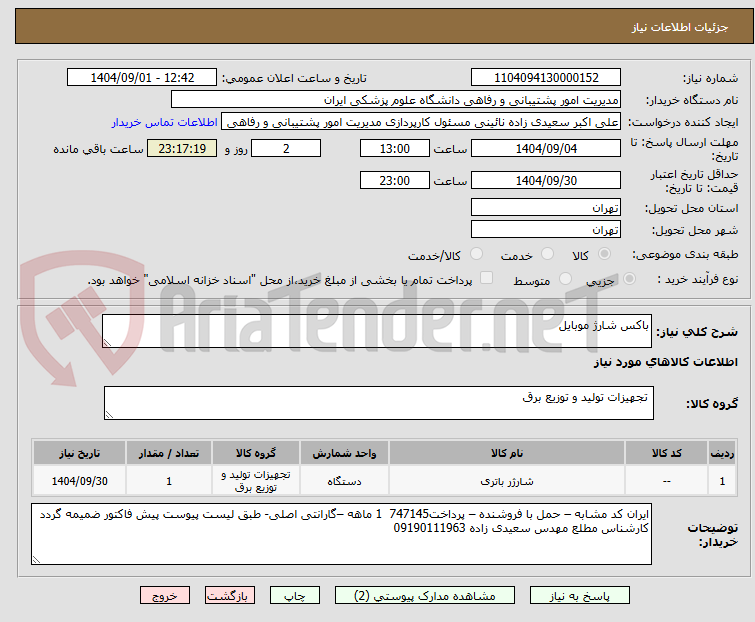Click the بازگشت back button
The height and width of the screenshot is (622, 755).
tap(229, 596)
